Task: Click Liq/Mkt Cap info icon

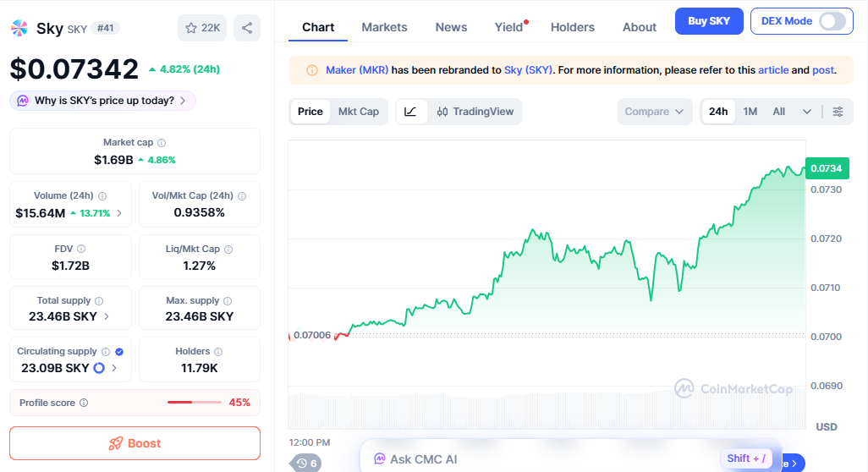Action: pos(228,250)
